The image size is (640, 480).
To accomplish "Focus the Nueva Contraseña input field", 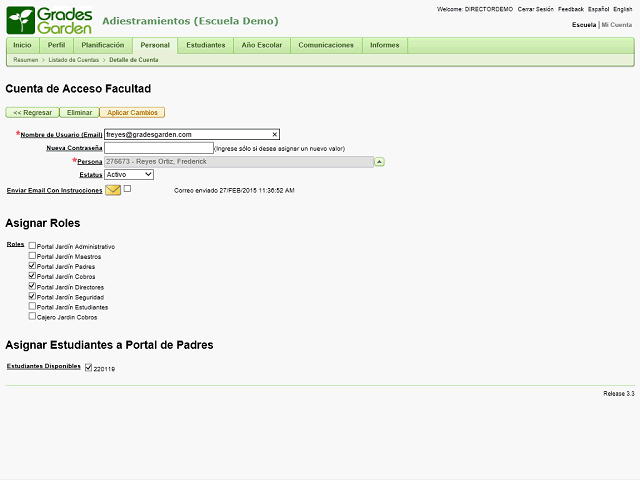I will tap(158, 148).
